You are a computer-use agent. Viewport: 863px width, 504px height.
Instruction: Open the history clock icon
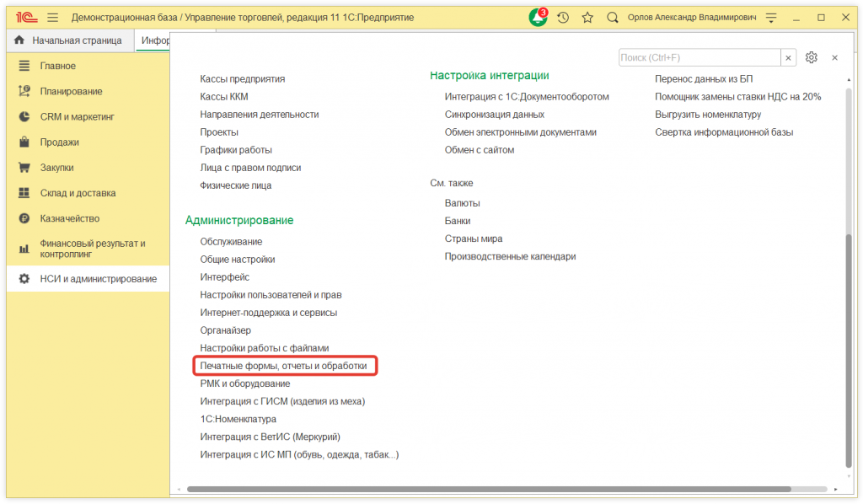pos(563,17)
